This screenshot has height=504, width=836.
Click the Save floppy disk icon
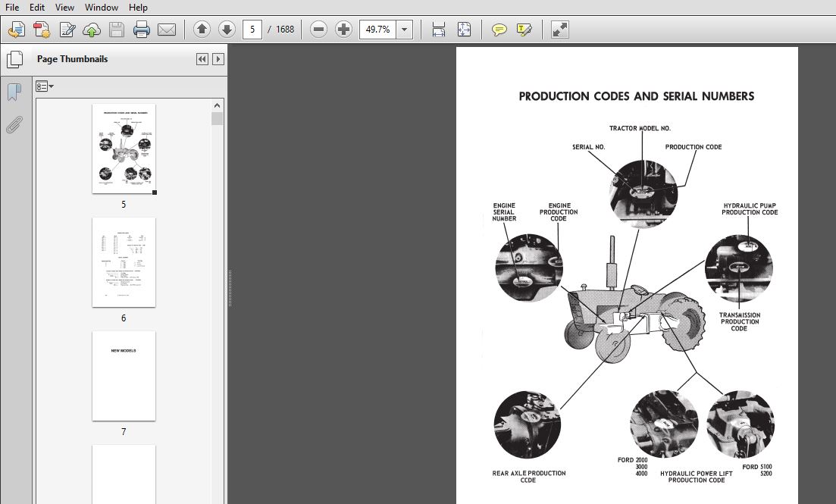pyautogui.click(x=117, y=30)
